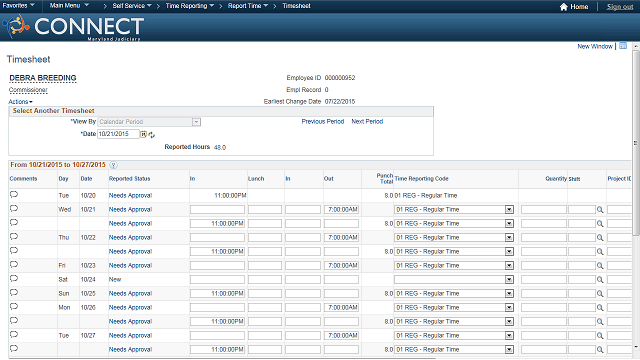Open the View By Calendar Period dropdown
640x360 pixels.
tap(149, 122)
